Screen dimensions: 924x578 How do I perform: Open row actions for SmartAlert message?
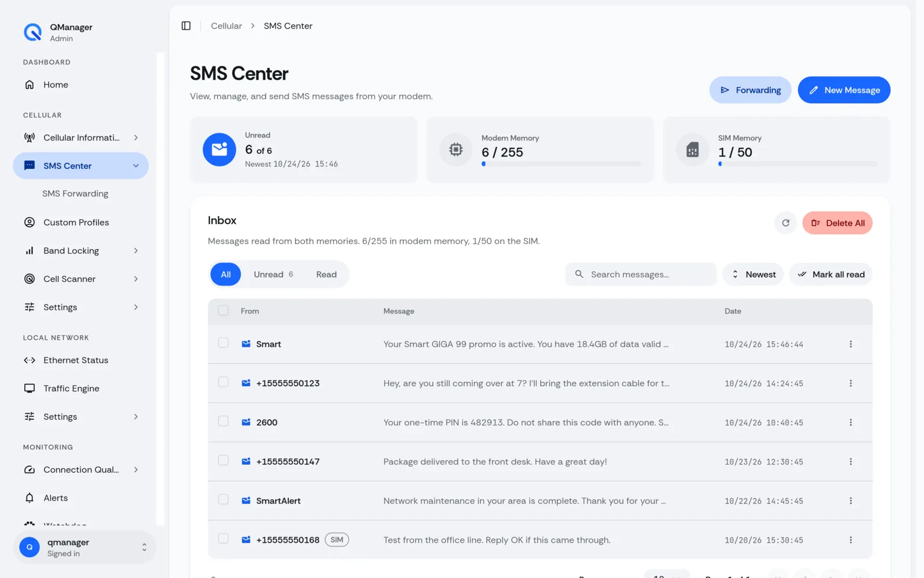pyautogui.click(x=851, y=501)
